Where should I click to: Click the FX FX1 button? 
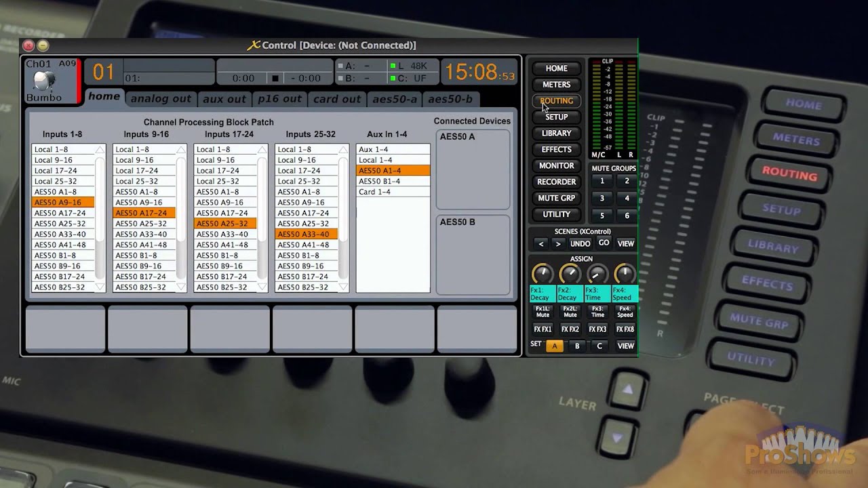542,329
